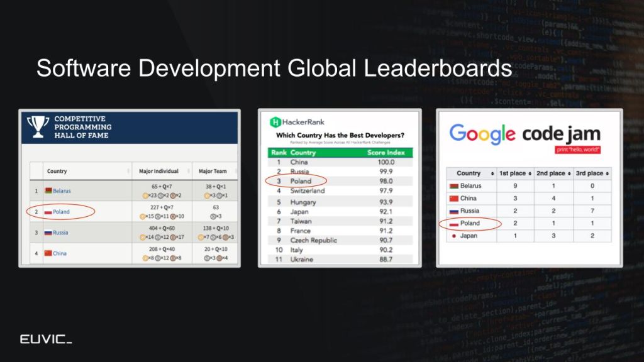The image size is (644, 362).
Task: Click Belarus 1st place value 9
Action: 515,186
